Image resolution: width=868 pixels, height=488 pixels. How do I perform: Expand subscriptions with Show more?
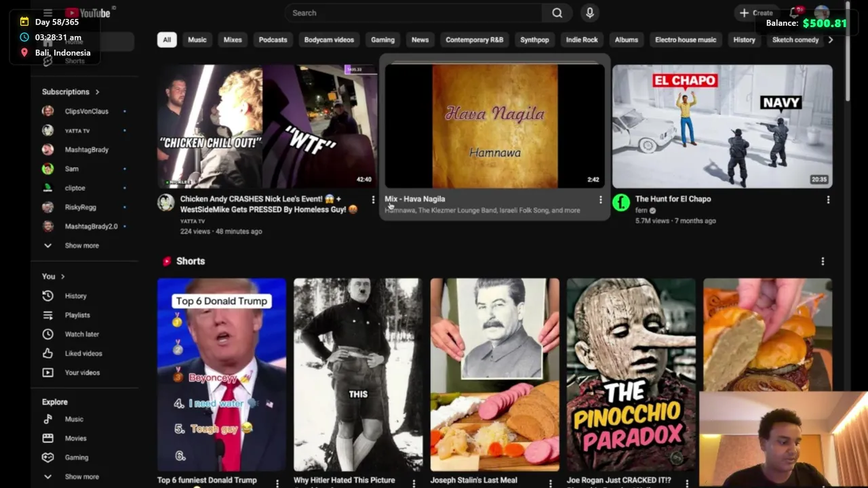coord(83,245)
